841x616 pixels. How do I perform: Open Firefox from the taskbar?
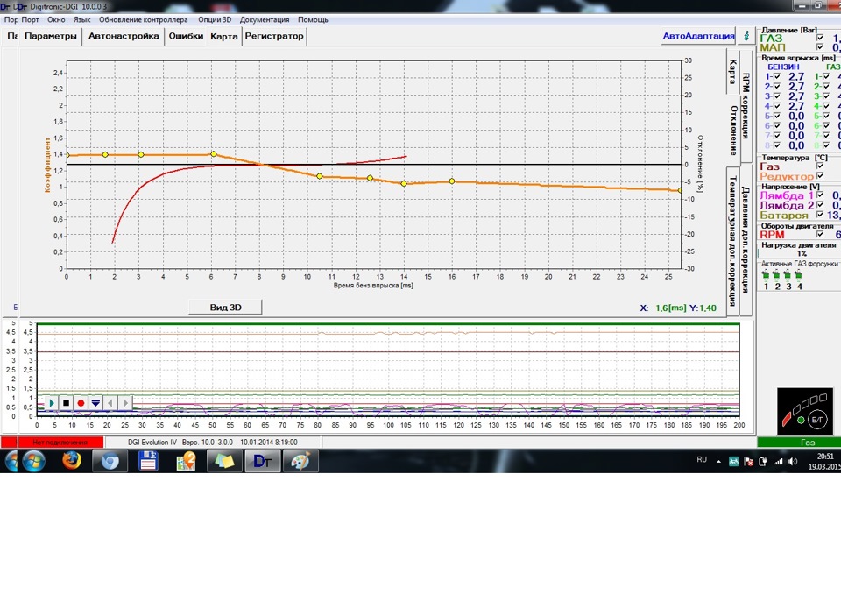pos(71,461)
